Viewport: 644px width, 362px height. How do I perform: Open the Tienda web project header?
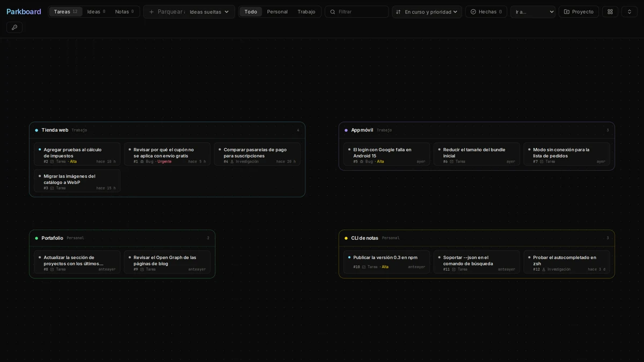[x=167, y=130]
